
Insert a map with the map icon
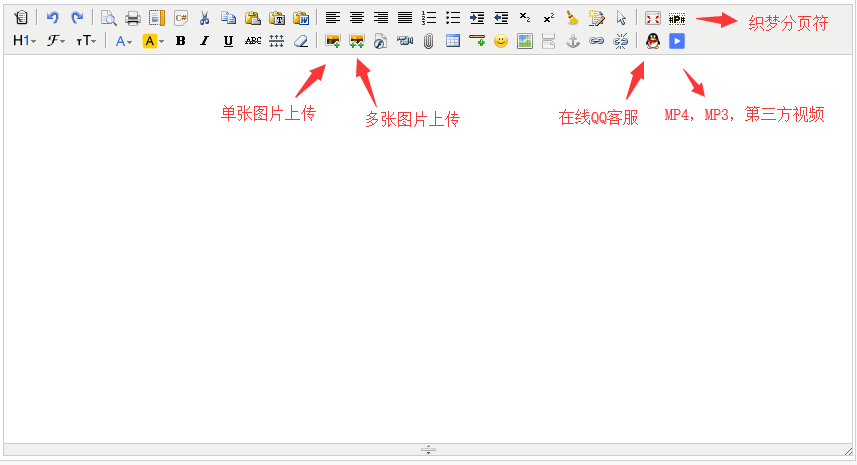525,41
